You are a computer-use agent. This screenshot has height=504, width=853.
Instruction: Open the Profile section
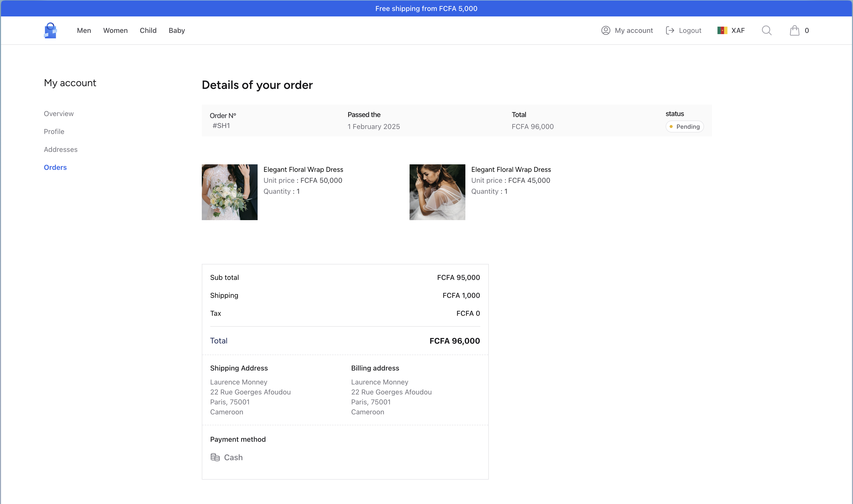[x=54, y=132]
